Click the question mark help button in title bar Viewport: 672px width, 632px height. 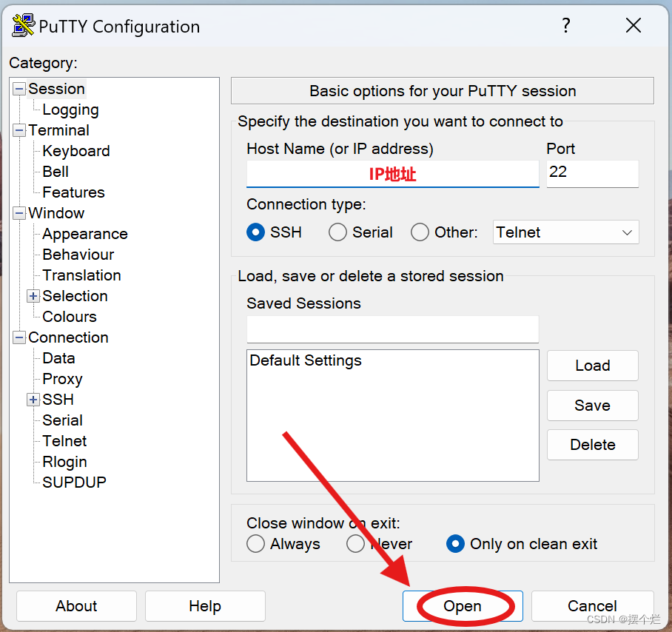(x=566, y=26)
